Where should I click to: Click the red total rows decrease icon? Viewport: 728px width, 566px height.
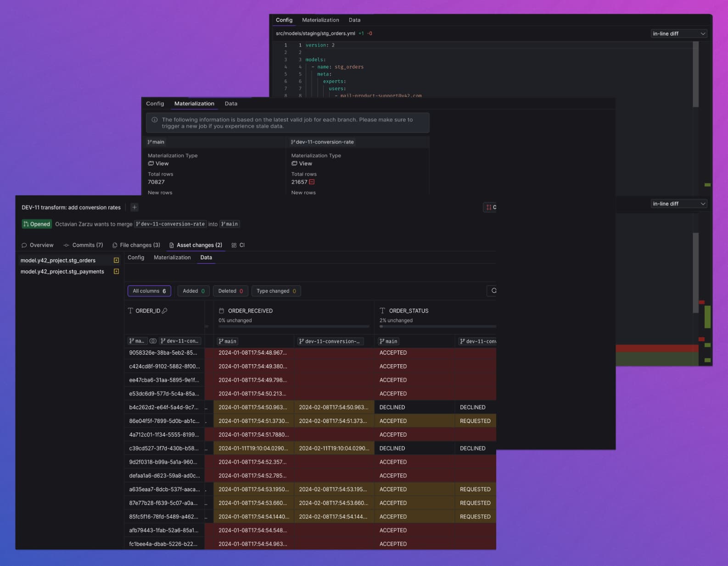click(x=312, y=182)
